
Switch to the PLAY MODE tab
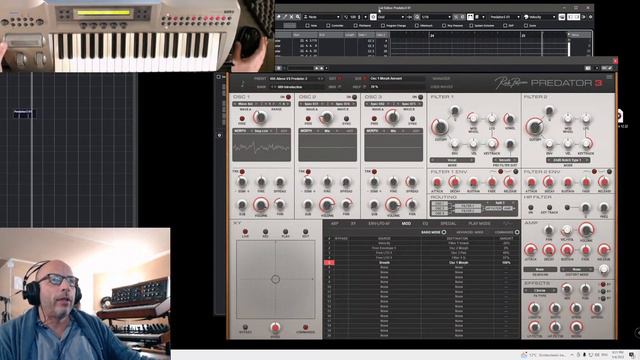pyautogui.click(x=479, y=224)
